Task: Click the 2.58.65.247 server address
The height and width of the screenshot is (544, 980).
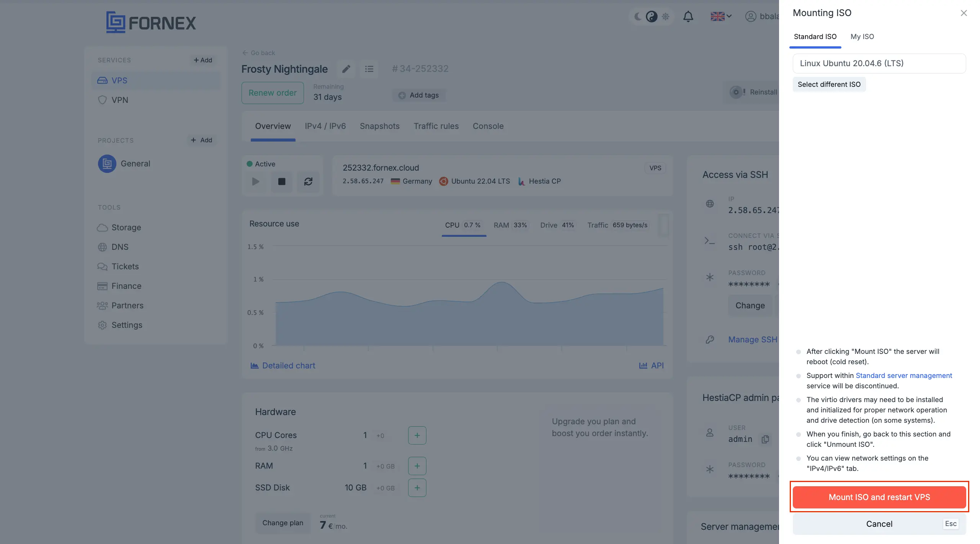Action: [x=363, y=181]
